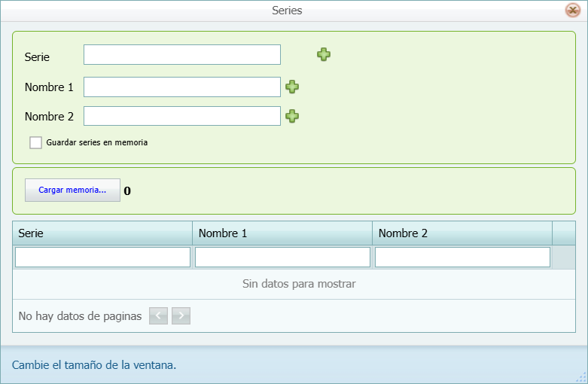Sort by the Serie column header
This screenshot has height=384, width=588.
point(102,233)
